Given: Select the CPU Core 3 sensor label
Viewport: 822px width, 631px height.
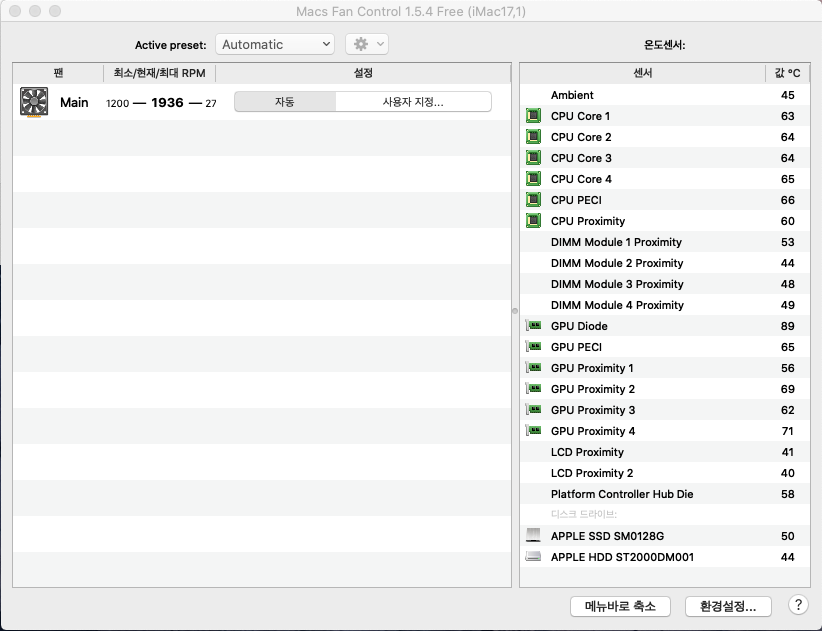Looking at the screenshot, I should tap(581, 158).
